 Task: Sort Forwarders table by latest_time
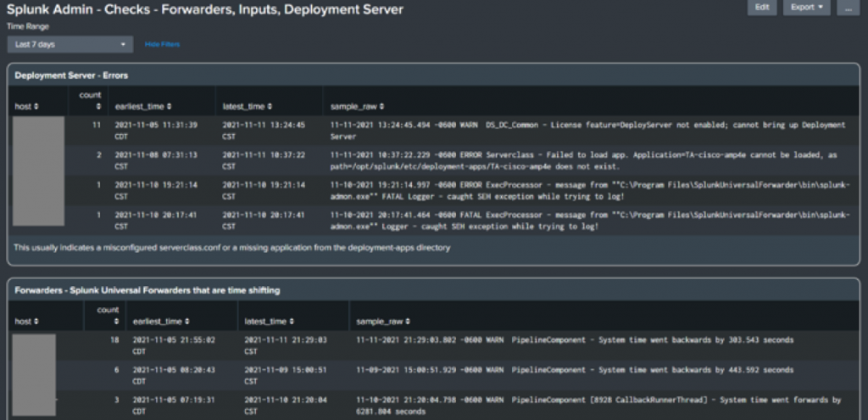coord(269,322)
